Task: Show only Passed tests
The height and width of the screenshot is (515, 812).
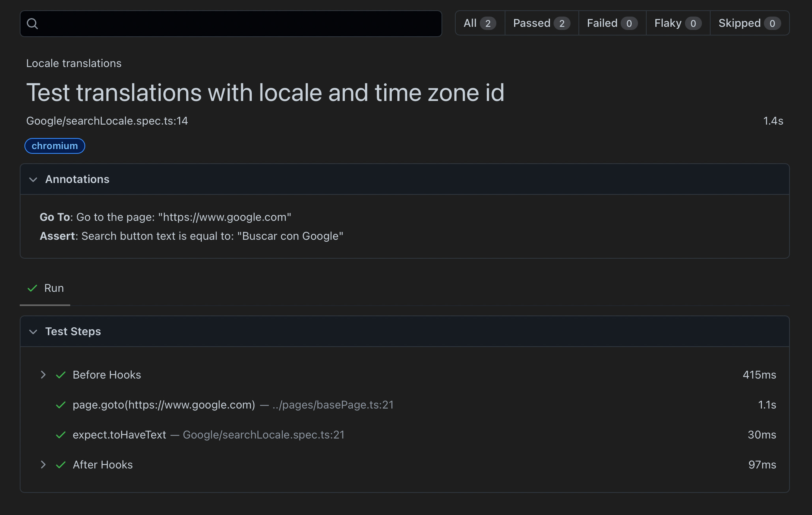Action: pyautogui.click(x=541, y=23)
